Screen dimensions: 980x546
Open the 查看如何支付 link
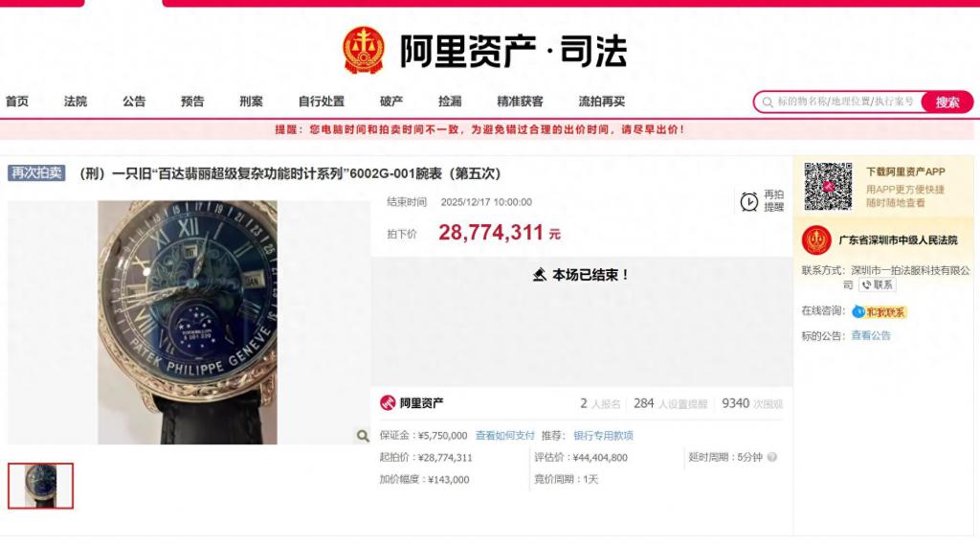pyautogui.click(x=505, y=435)
